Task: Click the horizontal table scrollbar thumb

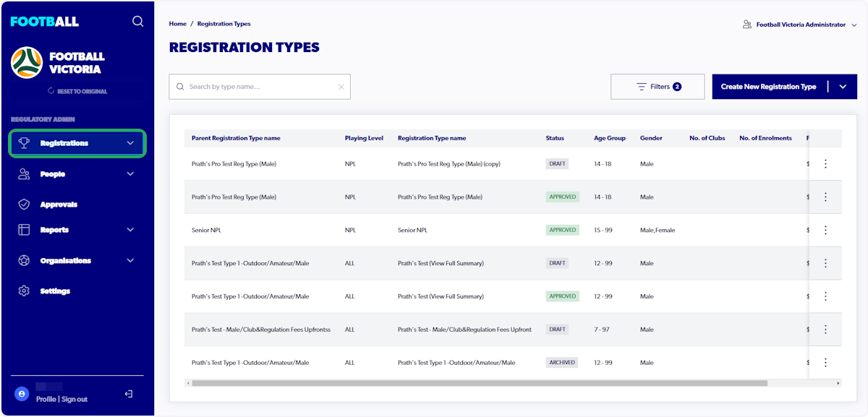Action: coord(480,383)
